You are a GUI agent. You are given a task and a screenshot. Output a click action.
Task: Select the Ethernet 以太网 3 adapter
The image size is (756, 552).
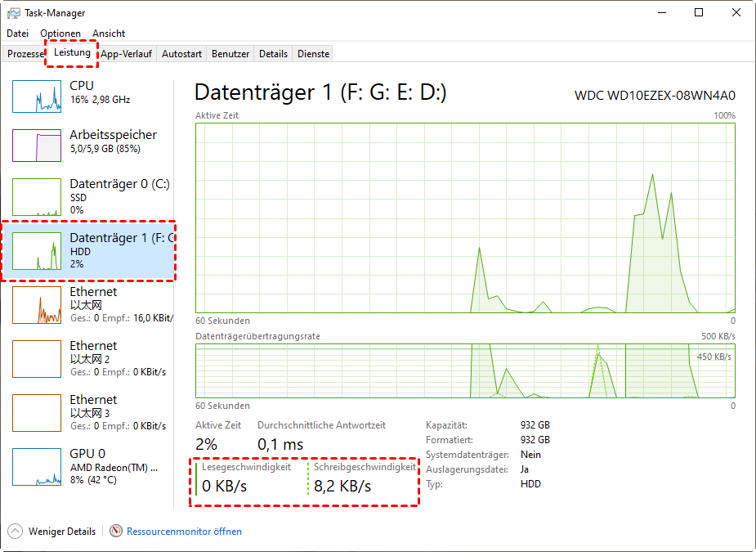click(90, 412)
